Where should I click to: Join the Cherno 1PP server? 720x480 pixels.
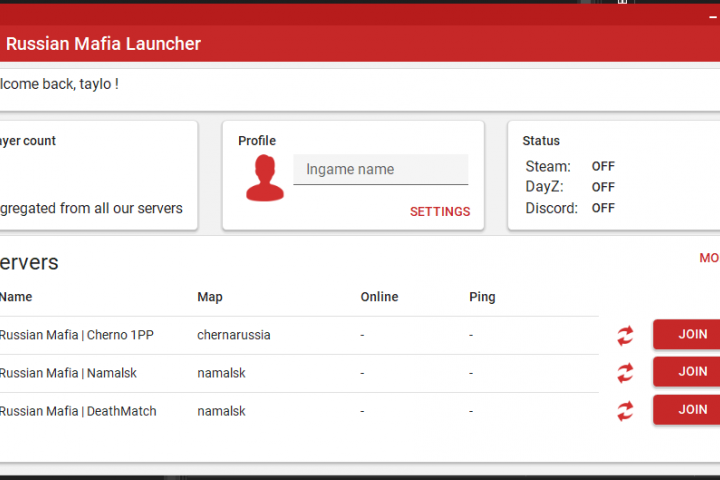tap(686, 334)
